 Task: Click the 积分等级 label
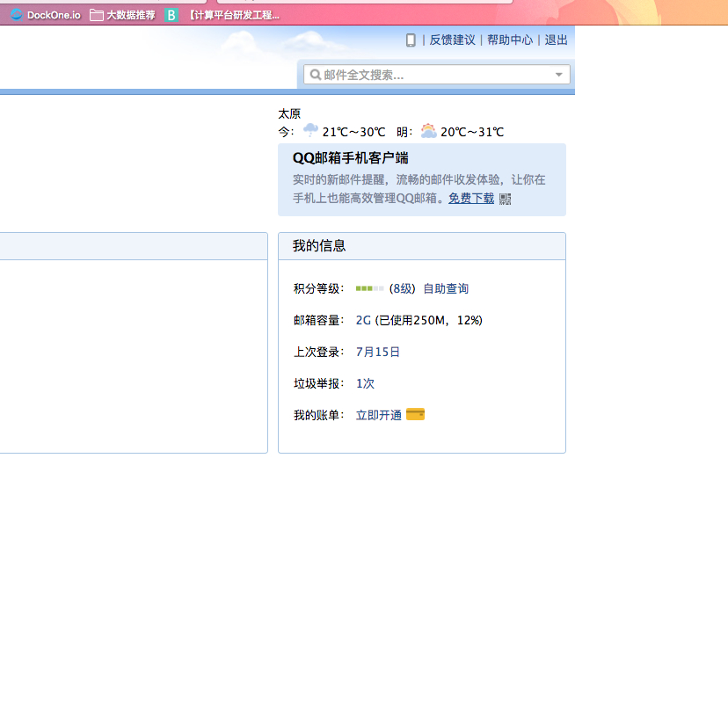tap(318, 288)
